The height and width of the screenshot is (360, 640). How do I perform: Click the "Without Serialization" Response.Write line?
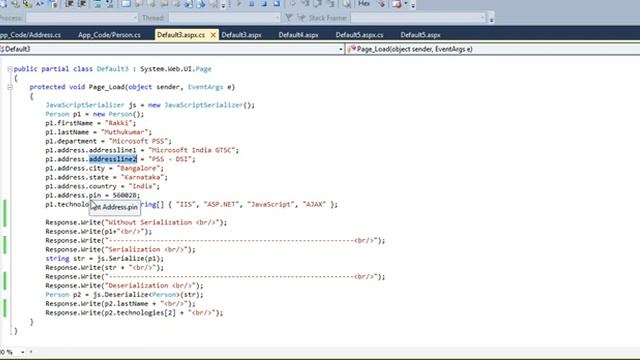coord(136,222)
